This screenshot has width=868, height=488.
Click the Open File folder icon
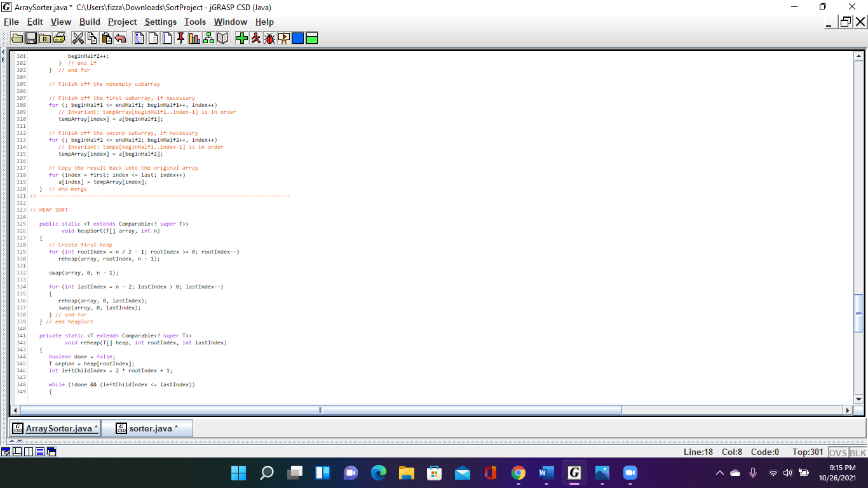coord(17,38)
